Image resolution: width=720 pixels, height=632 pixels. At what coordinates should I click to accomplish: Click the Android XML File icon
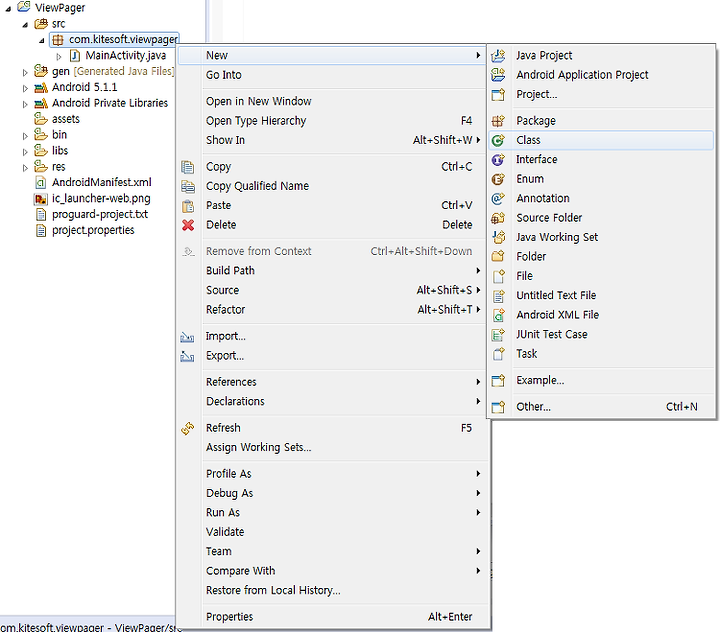(x=498, y=315)
